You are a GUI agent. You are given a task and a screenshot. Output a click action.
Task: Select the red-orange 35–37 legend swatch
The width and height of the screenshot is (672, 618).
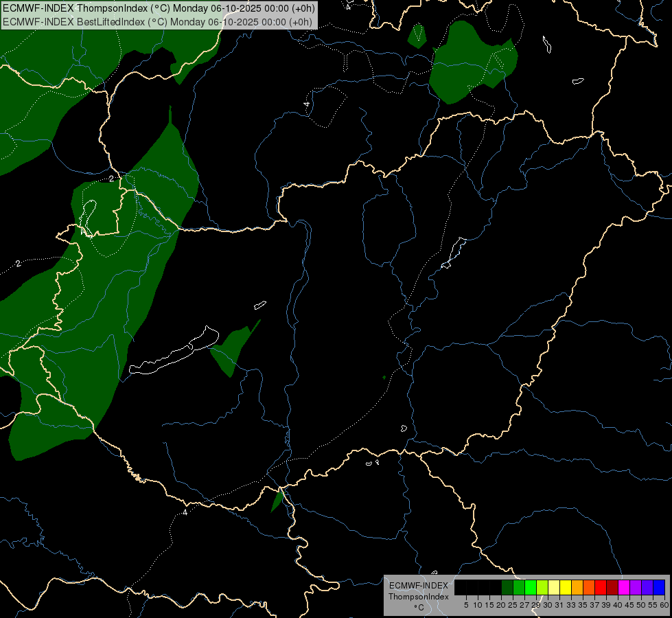(589, 588)
